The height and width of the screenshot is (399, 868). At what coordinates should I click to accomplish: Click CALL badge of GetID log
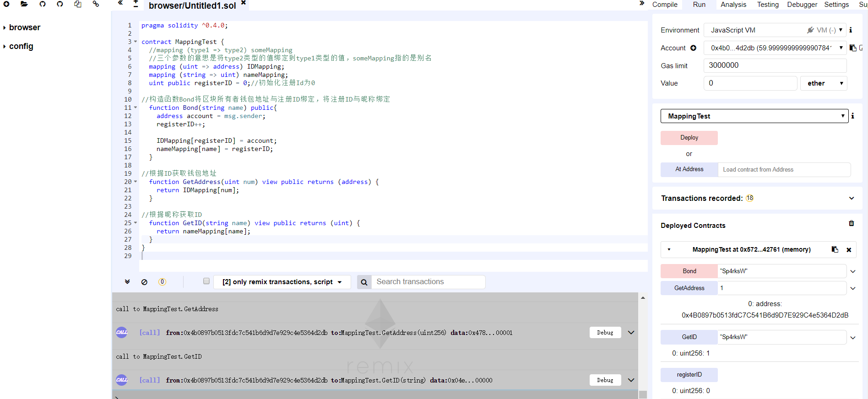click(122, 380)
